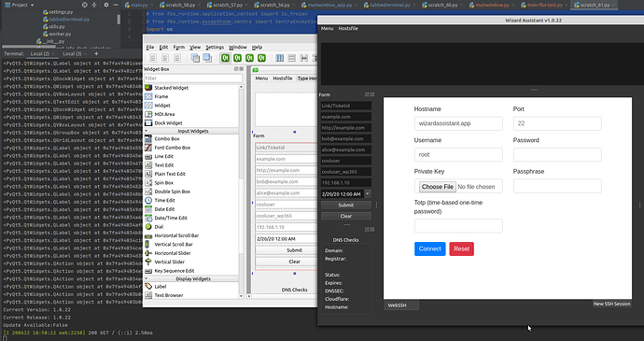The width and height of the screenshot is (644, 341).
Task: Choose the Label widget icon
Action: (x=148, y=286)
